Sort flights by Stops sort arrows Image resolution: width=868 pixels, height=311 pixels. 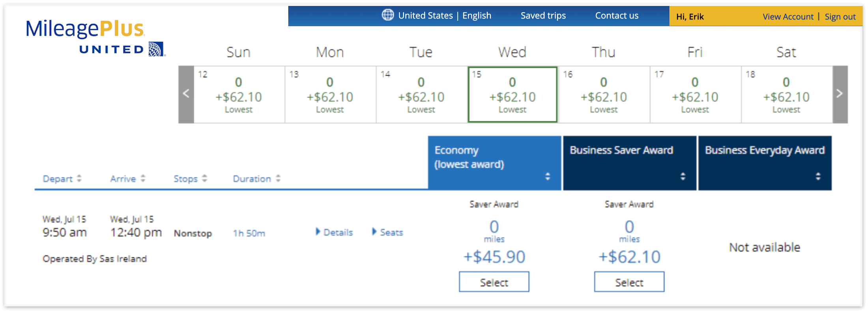click(x=204, y=178)
